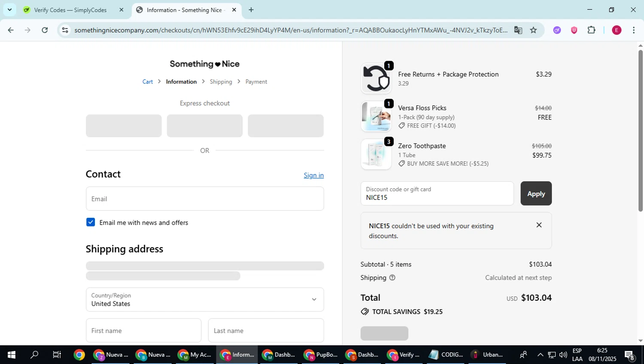Viewport: 644px width, 364px height.
Task: Click the TOTAL SAVINGS tag icon
Action: point(365,312)
